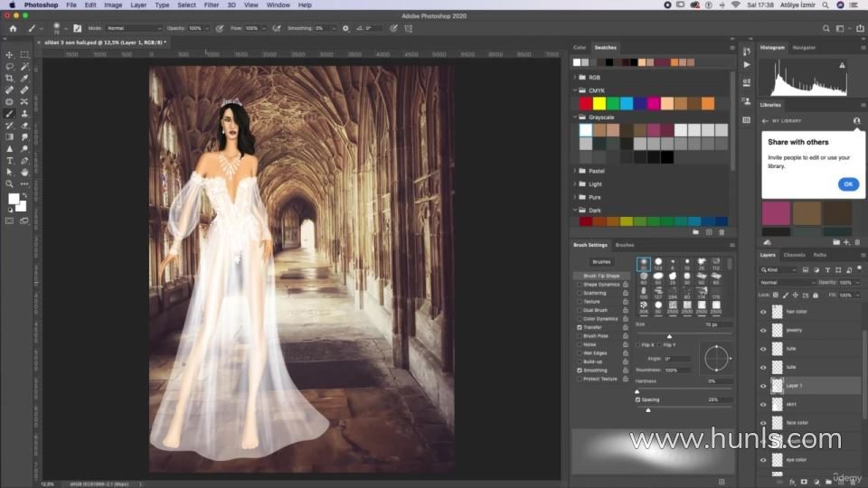Click the Brushes button in Brush Settings
This screenshot has height=488, width=868.
(x=601, y=261)
